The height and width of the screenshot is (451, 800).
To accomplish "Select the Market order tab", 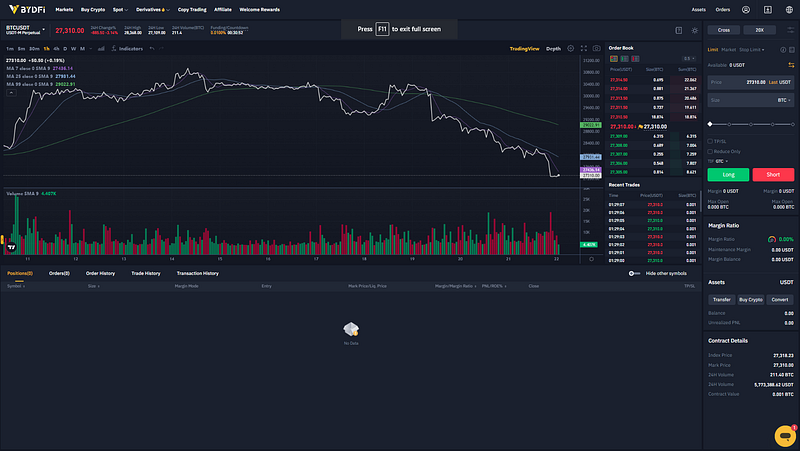I will tap(729, 50).
